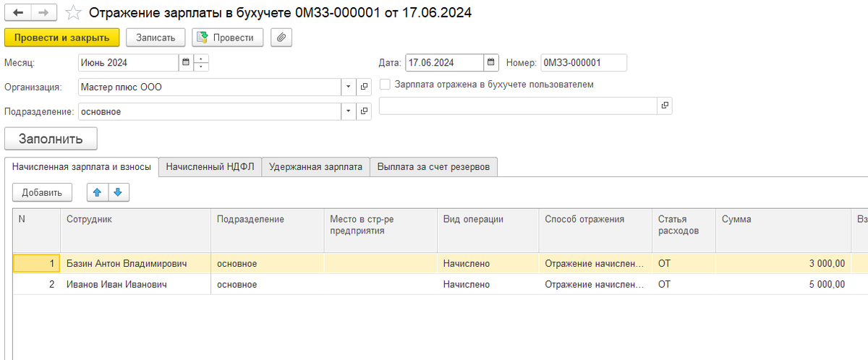Select Начислено in Иванов's row

pos(488,285)
